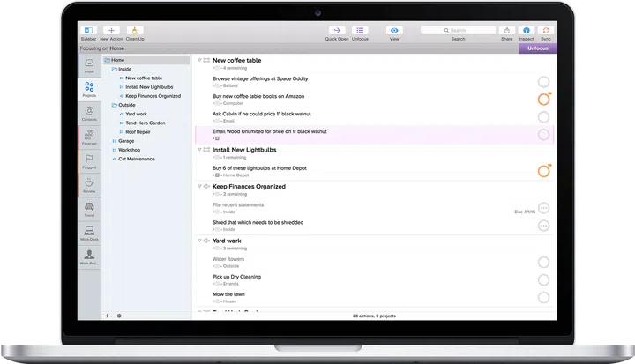The width and height of the screenshot is (635, 364).
Task: Open the Inspect info icon
Action: (527, 30)
